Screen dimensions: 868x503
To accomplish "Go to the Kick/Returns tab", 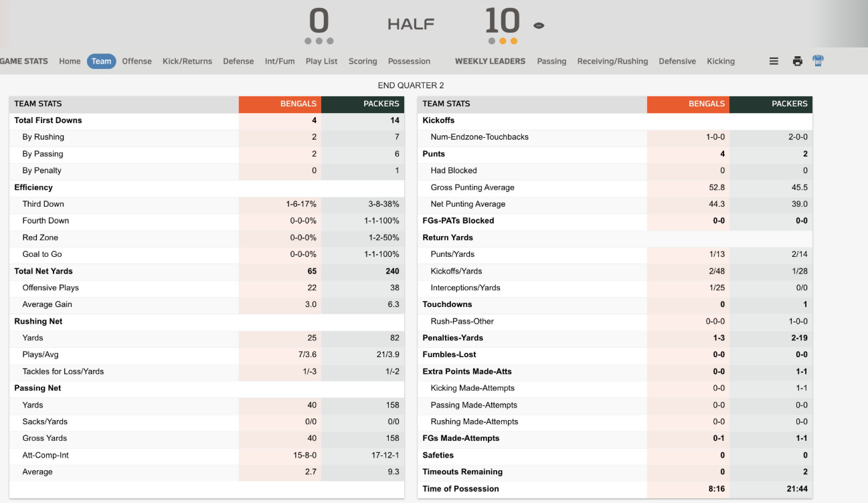I will point(187,61).
